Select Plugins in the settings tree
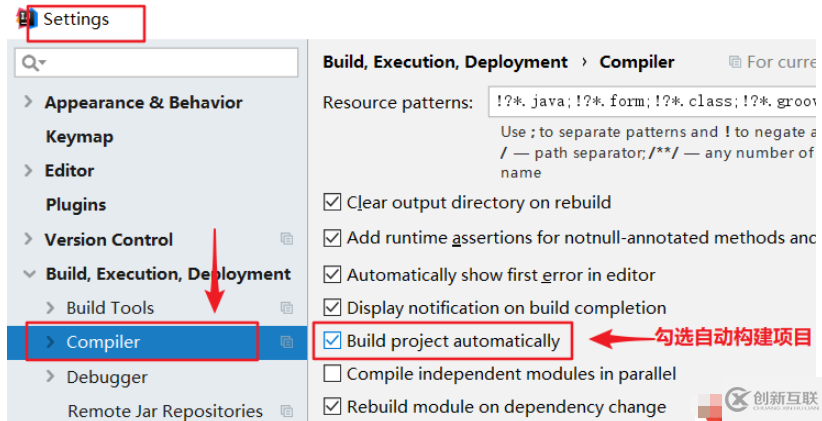 tap(75, 205)
